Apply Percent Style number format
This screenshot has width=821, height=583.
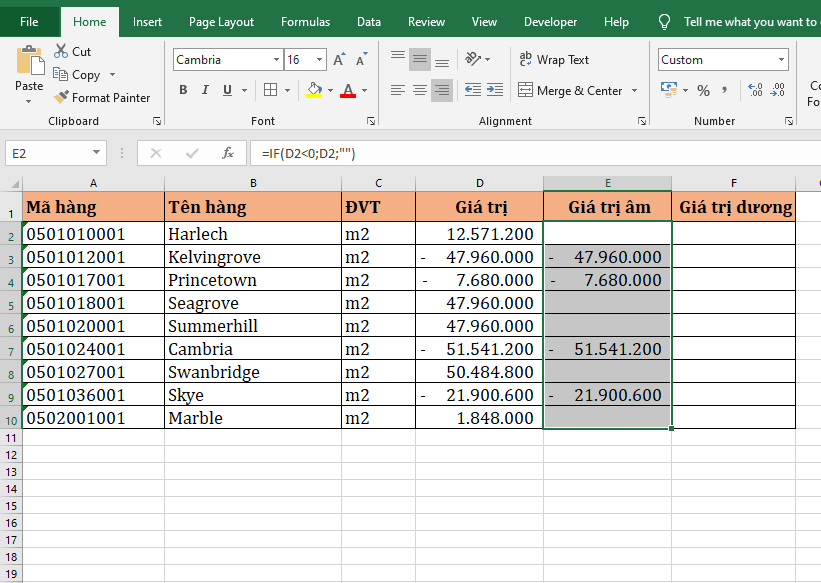pyautogui.click(x=703, y=91)
